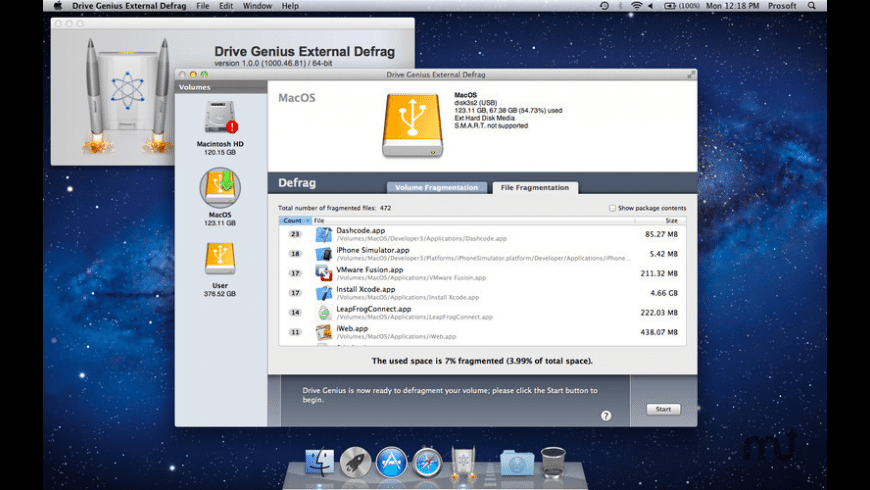The height and width of the screenshot is (490, 870).
Task: Switch to Volume Fragmentation tab
Action: coord(437,188)
